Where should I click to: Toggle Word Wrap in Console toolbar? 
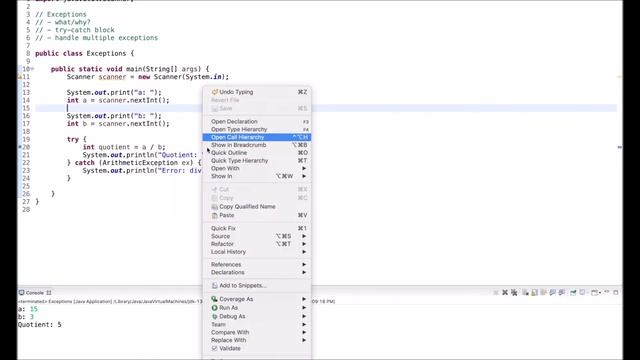click(543, 292)
